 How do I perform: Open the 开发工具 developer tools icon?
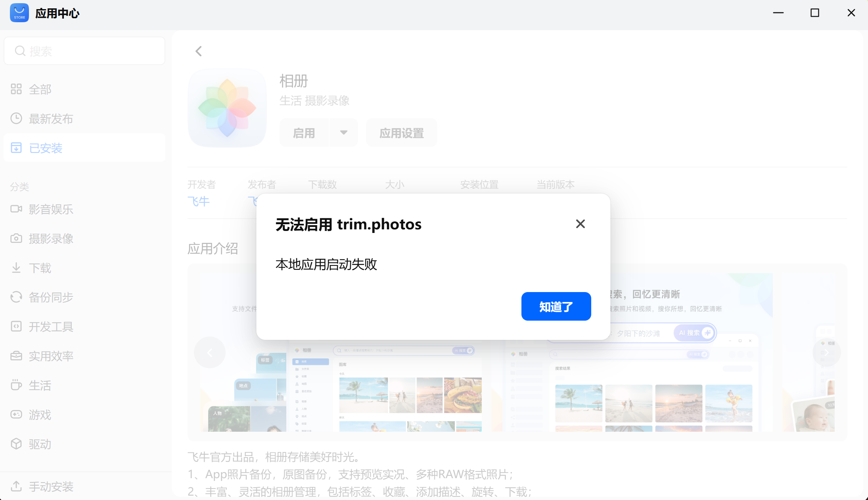pyautogui.click(x=16, y=326)
